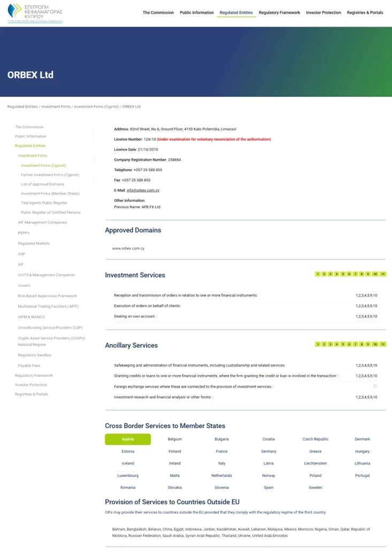Open Crowdfunding Service Providers (CSP) sidebar item
This screenshot has width=392, height=548.
pos(50,328)
